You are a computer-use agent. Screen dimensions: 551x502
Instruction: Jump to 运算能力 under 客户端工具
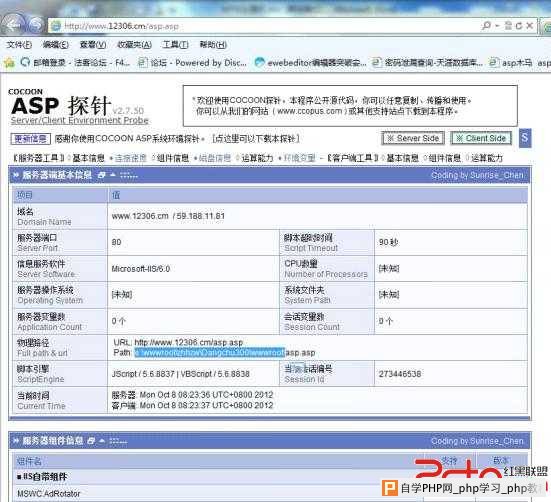coord(487,158)
